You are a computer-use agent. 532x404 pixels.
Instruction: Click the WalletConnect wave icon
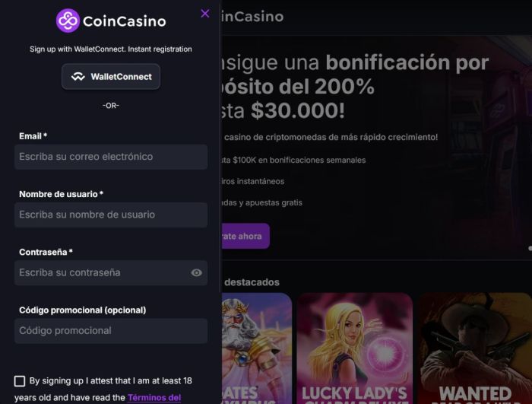(78, 76)
